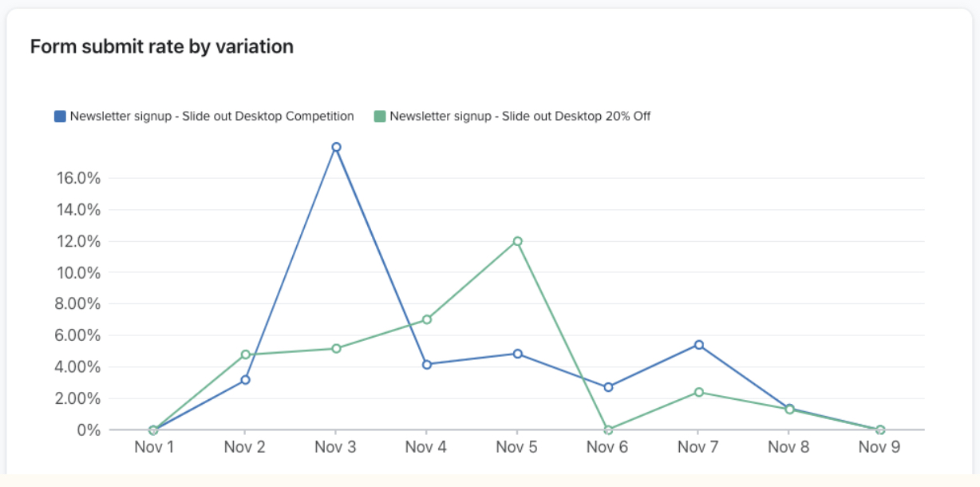
Task: Toggle the blue Competition legend swatch
Action: pyautogui.click(x=59, y=116)
